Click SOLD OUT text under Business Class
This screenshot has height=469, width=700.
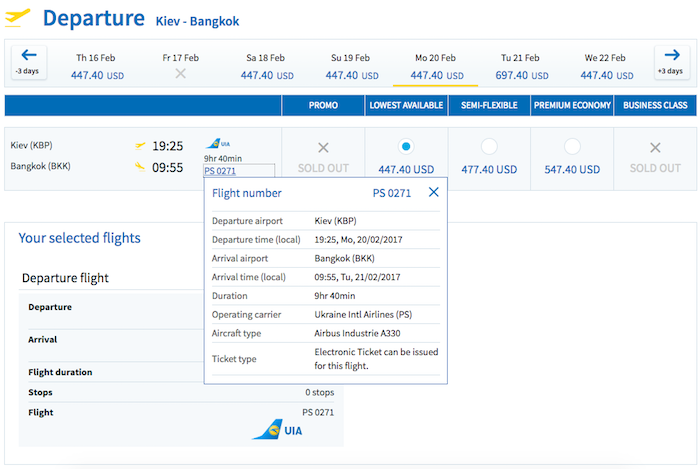point(655,168)
